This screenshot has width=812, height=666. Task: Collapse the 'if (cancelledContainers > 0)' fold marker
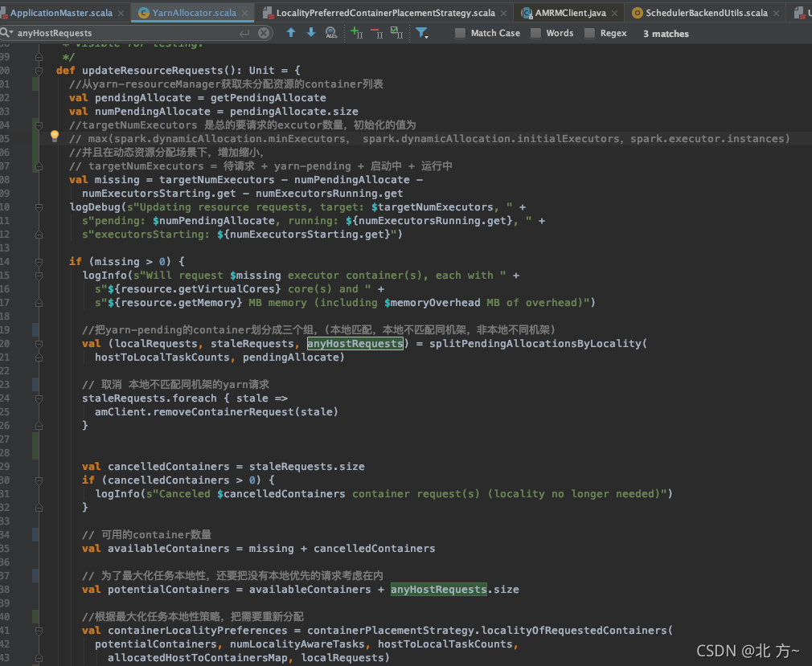coord(39,480)
